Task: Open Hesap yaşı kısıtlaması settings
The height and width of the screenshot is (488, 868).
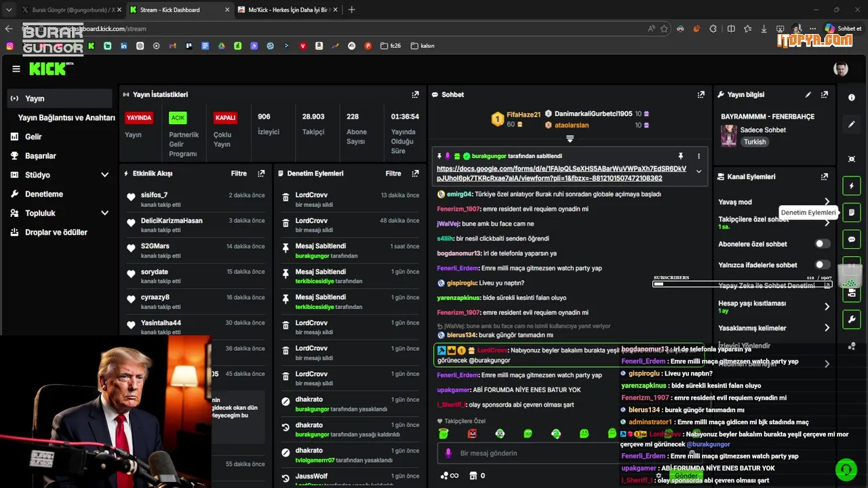Action: click(x=827, y=307)
